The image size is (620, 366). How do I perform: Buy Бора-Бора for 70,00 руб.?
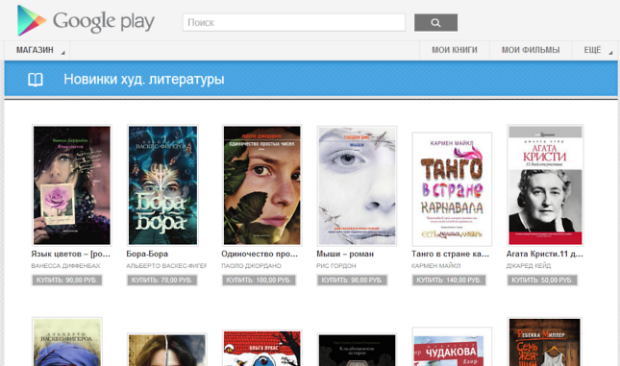tap(162, 280)
